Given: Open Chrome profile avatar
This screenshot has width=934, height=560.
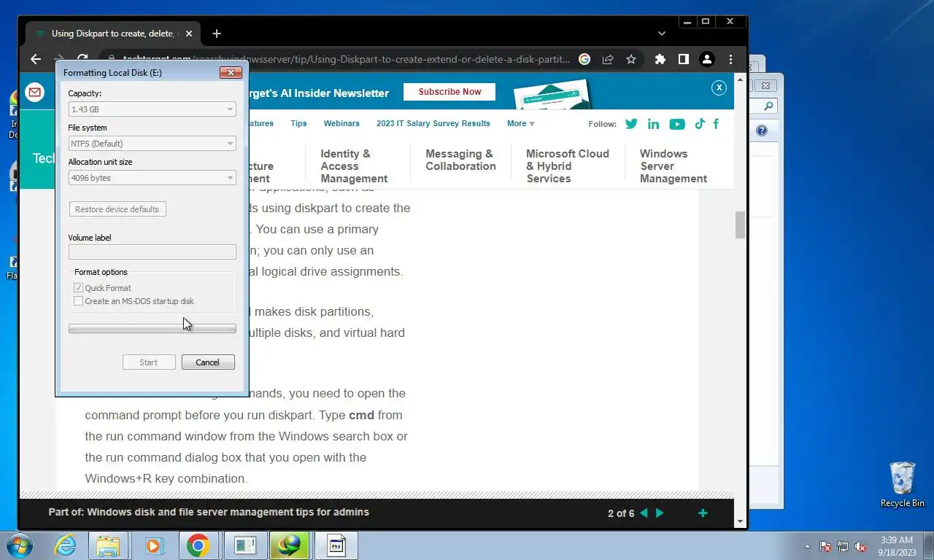Looking at the screenshot, I should [x=707, y=60].
